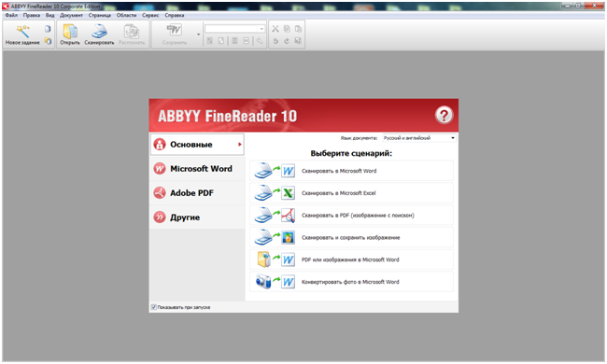Click the copy icon in toolbar
This screenshot has height=364, width=607.
click(287, 29)
